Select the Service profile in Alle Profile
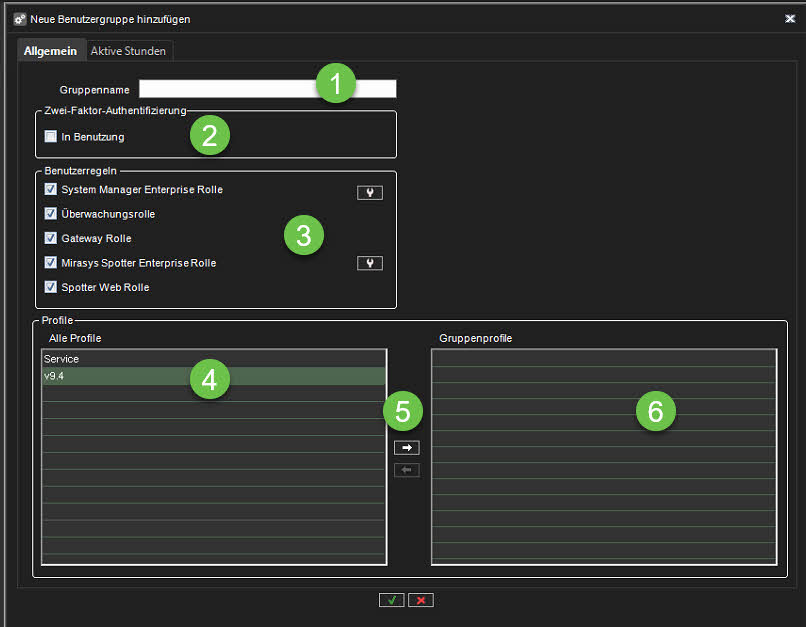 [213, 358]
